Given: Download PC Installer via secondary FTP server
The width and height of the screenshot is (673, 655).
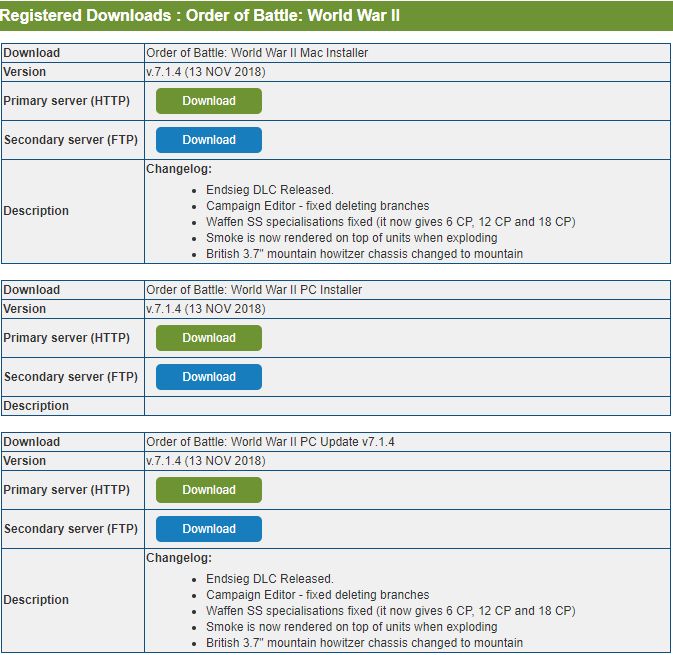Looking at the screenshot, I should [209, 377].
